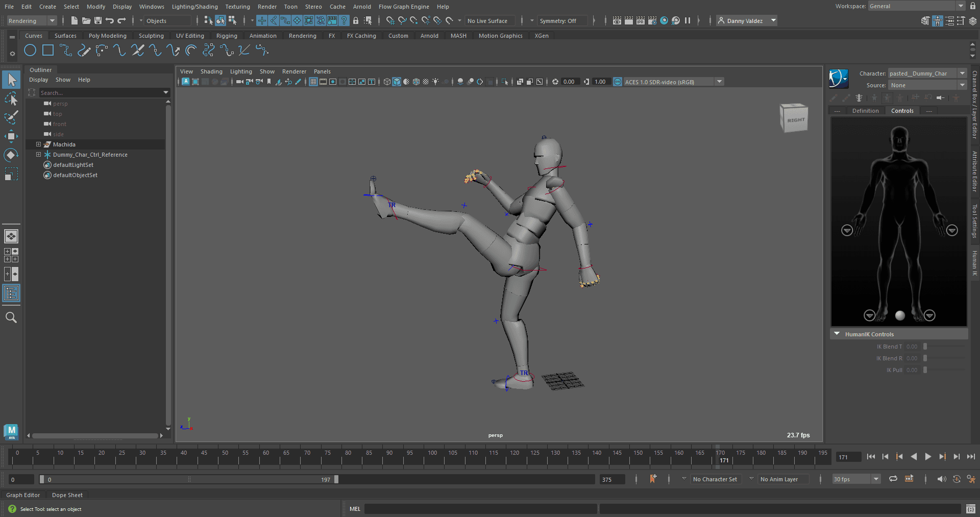
Task: Open the Graph Editor
Action: point(23,495)
